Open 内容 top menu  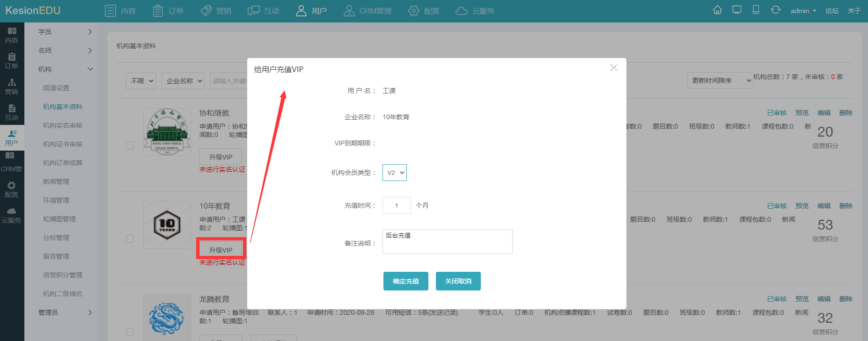pos(120,11)
